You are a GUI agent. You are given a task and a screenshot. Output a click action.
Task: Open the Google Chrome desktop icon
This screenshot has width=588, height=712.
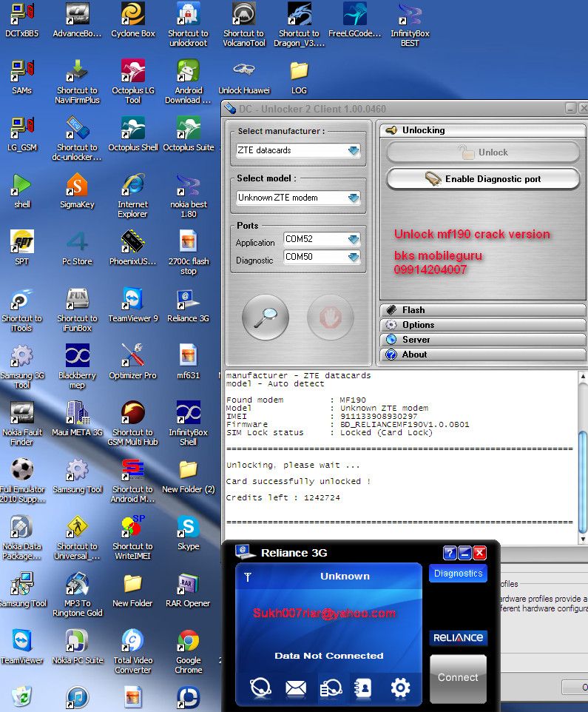pyautogui.click(x=188, y=651)
